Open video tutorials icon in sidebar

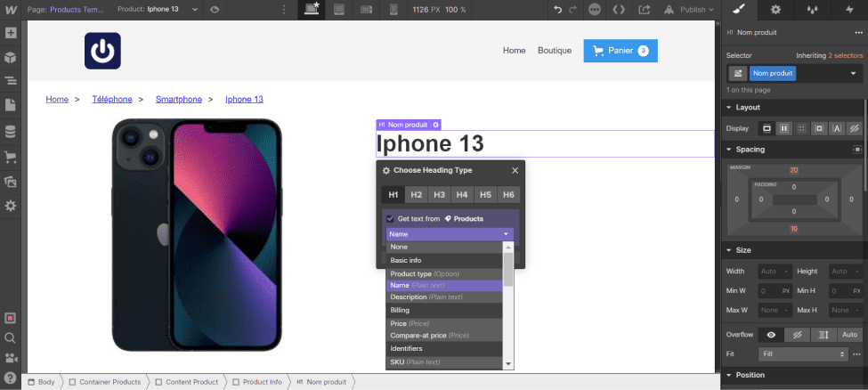click(10, 357)
